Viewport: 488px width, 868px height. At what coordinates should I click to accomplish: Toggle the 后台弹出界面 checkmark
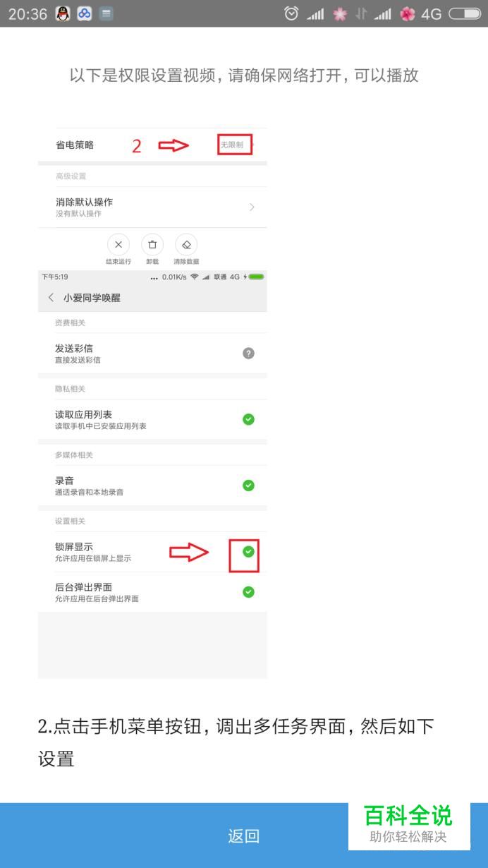[x=248, y=592]
